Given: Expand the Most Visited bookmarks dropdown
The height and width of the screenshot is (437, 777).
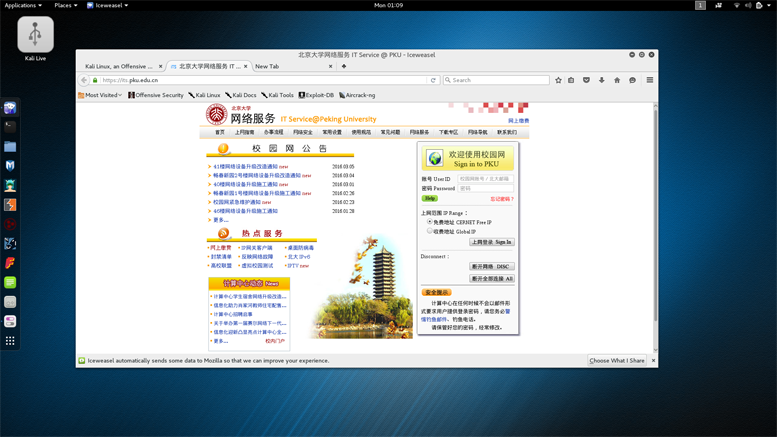Looking at the screenshot, I should click(x=100, y=95).
